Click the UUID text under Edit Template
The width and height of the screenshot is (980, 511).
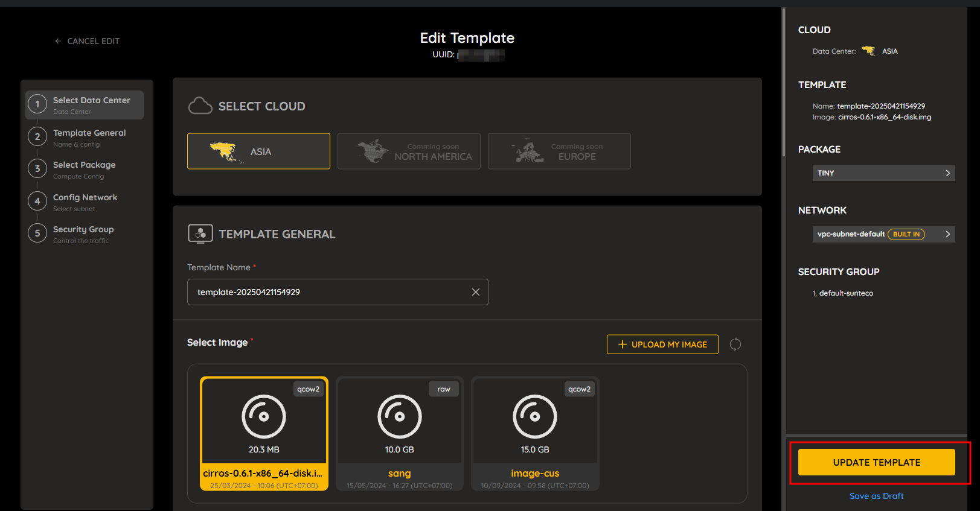pos(468,55)
